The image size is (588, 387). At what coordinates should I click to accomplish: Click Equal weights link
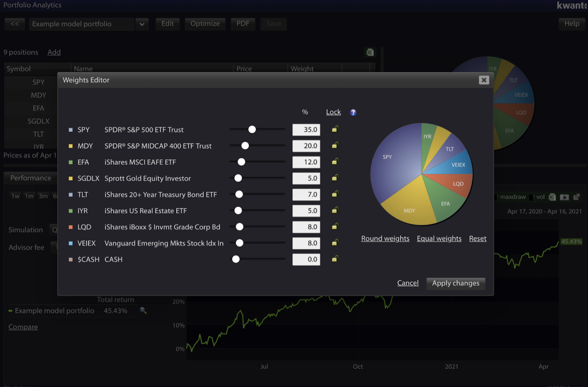[439, 239]
